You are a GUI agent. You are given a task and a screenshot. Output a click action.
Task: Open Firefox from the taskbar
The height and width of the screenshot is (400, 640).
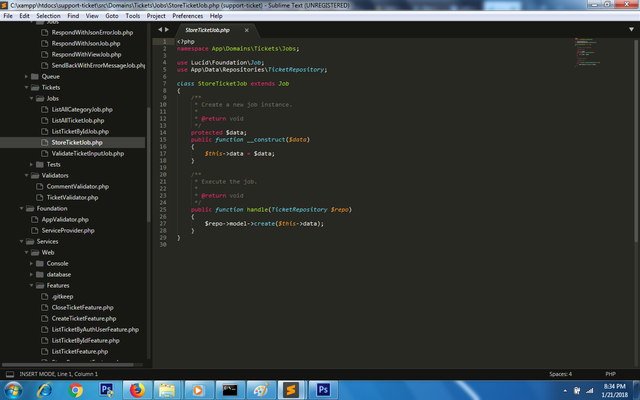[x=137, y=390]
